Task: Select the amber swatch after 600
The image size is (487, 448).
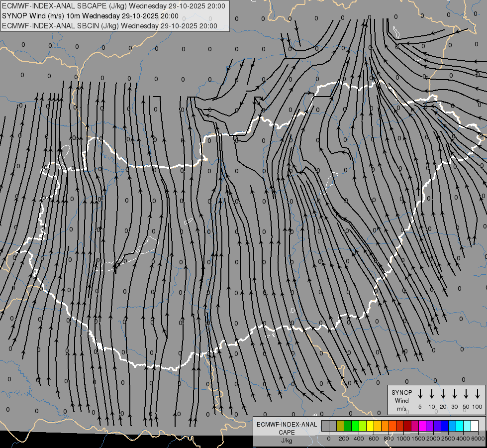Action: 378,426
